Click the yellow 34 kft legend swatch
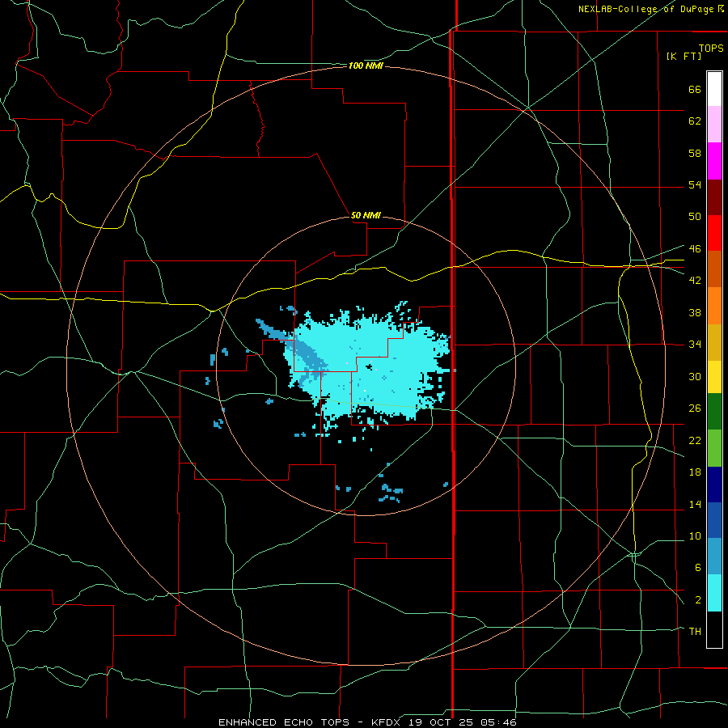 coord(714,377)
